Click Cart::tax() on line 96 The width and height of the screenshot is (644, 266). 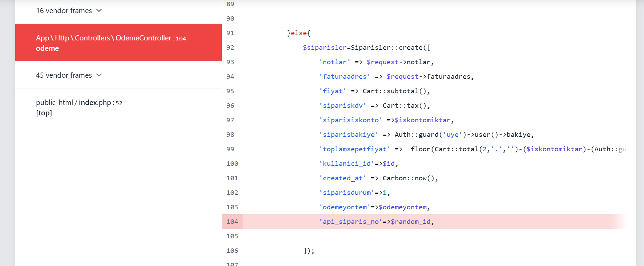pos(405,105)
